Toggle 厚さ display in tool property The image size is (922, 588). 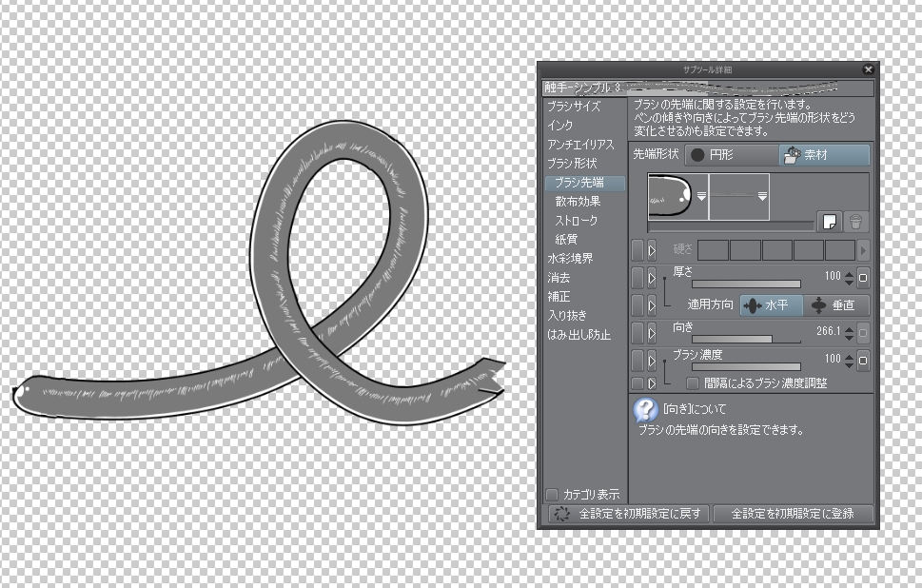(x=638, y=278)
